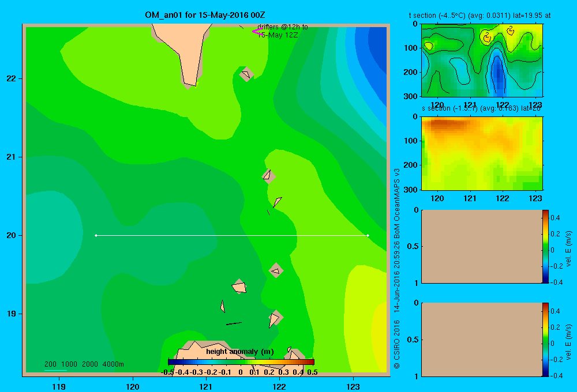The height and width of the screenshot is (392, 577).
Task: Click the small island near 22N 121.5E
Action: pyautogui.click(x=246, y=74)
